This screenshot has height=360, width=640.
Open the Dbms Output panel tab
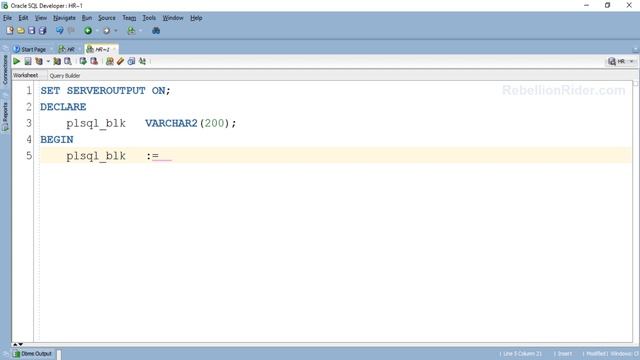click(x=32, y=354)
